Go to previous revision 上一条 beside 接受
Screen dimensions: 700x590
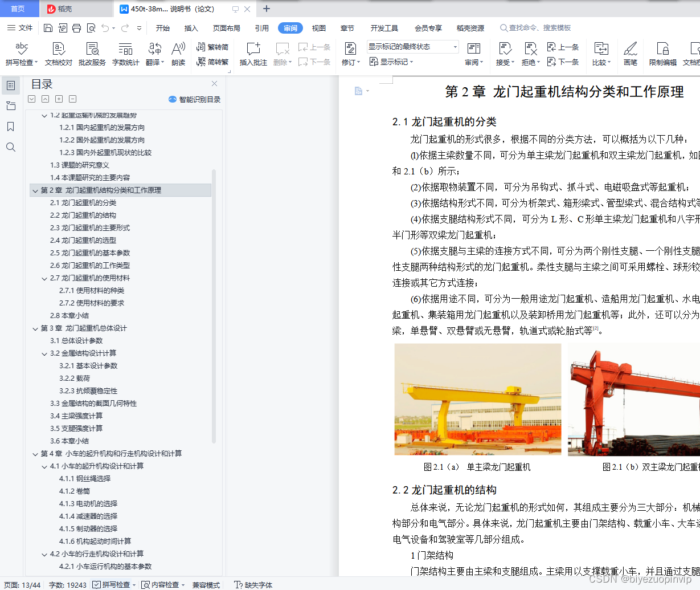pos(563,47)
